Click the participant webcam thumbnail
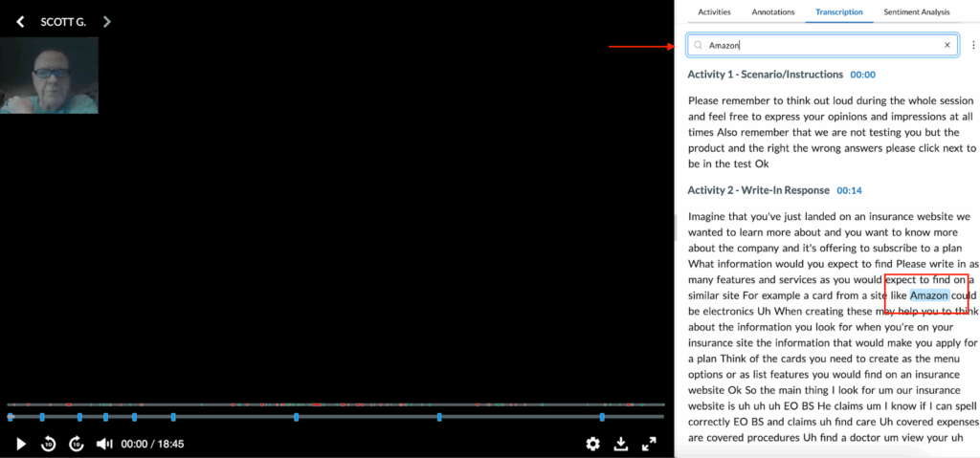The image size is (980, 458). [x=49, y=76]
